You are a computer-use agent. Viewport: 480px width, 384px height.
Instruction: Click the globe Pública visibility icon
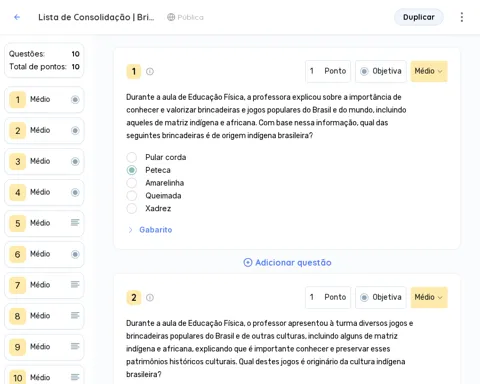pos(171,17)
